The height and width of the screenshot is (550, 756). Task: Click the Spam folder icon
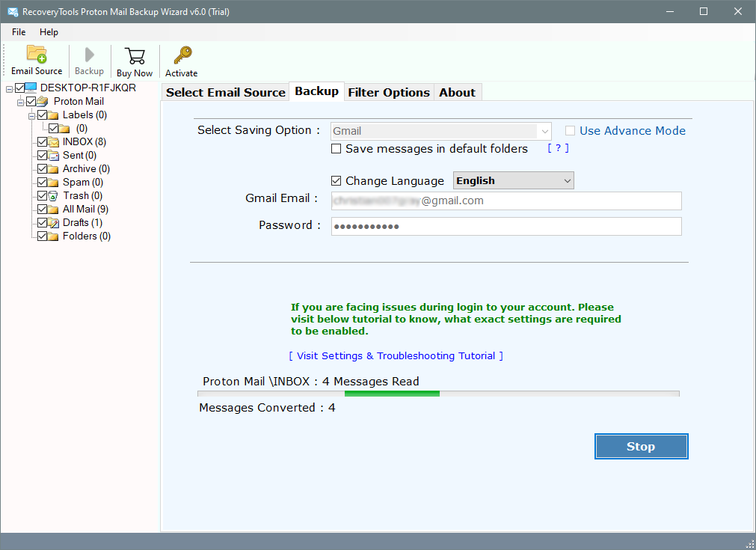pyautogui.click(x=53, y=183)
